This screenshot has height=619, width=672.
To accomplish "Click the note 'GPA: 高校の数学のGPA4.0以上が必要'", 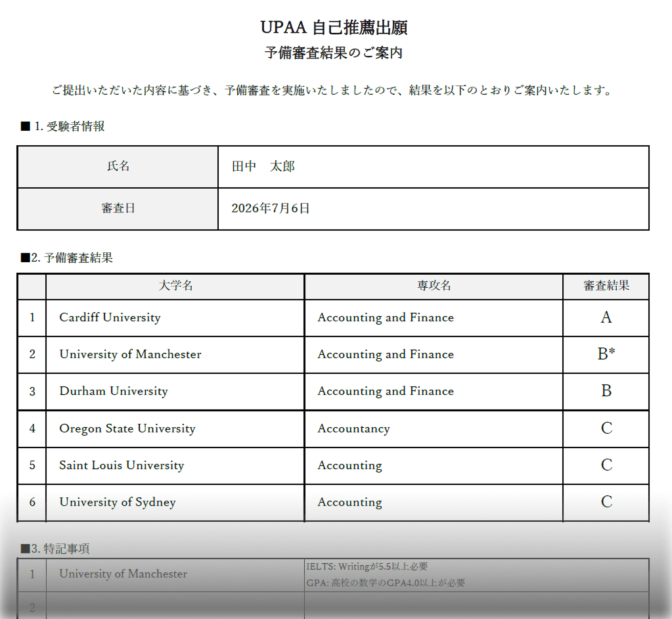I will [386, 583].
